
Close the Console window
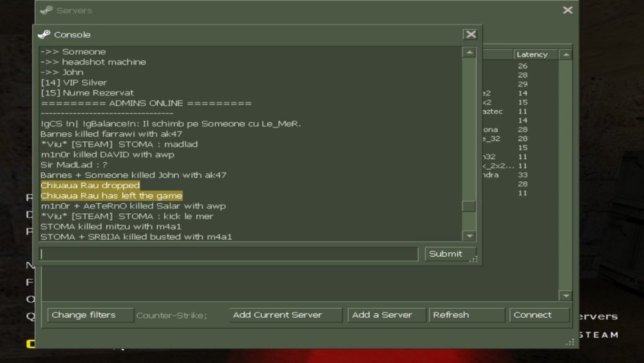(x=471, y=35)
